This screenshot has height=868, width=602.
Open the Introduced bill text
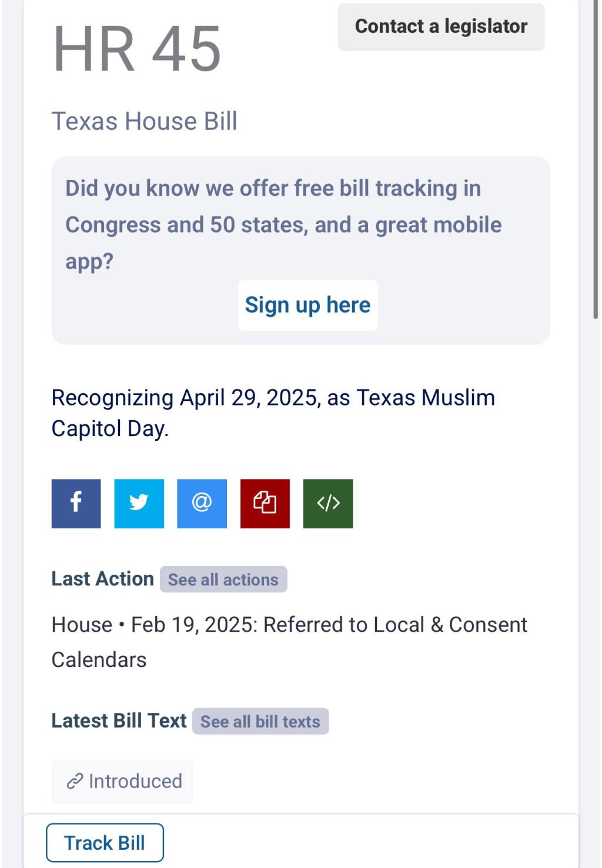(x=135, y=781)
